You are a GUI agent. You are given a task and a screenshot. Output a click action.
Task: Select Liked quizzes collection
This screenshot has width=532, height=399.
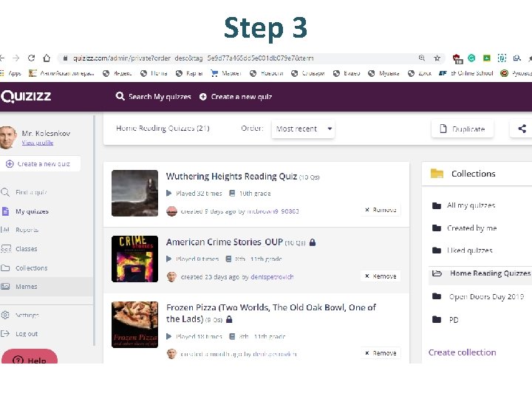[x=462, y=250]
